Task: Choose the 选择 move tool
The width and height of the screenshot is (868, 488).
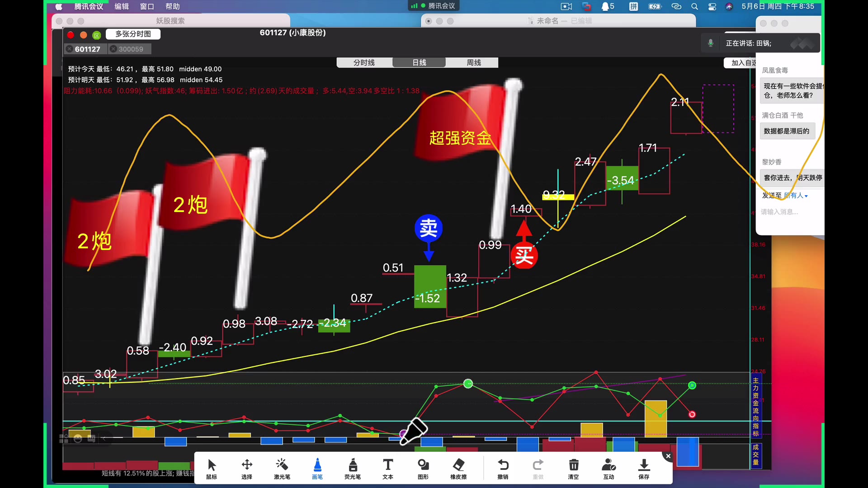Action: coord(247,469)
